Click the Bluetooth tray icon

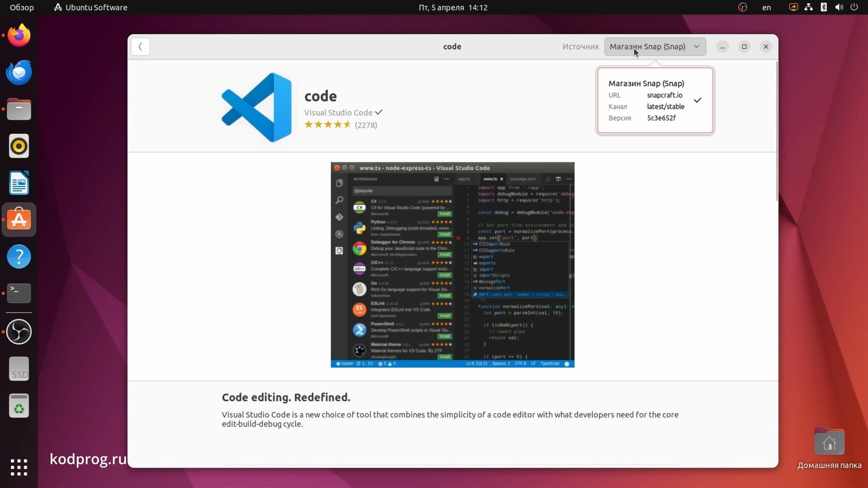[824, 7]
